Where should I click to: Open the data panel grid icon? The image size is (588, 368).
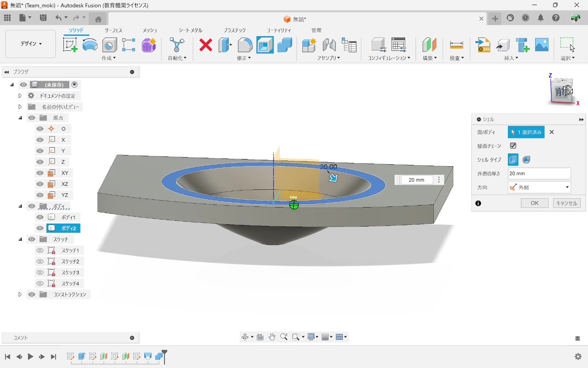click(8, 18)
